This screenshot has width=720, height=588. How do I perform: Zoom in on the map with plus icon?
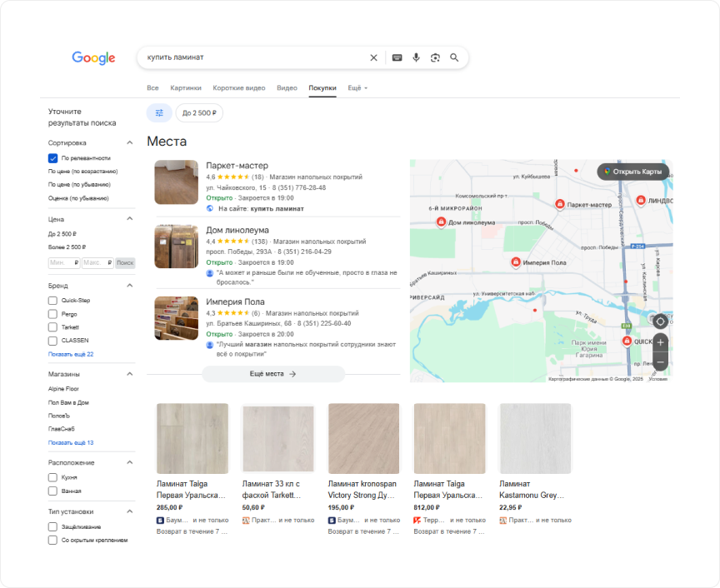coord(659,342)
